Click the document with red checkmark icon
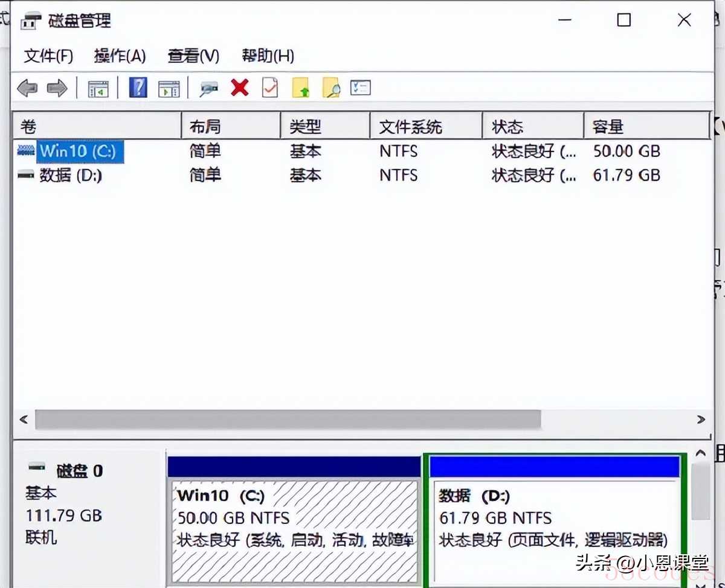The height and width of the screenshot is (588, 725). pyautogui.click(x=270, y=88)
